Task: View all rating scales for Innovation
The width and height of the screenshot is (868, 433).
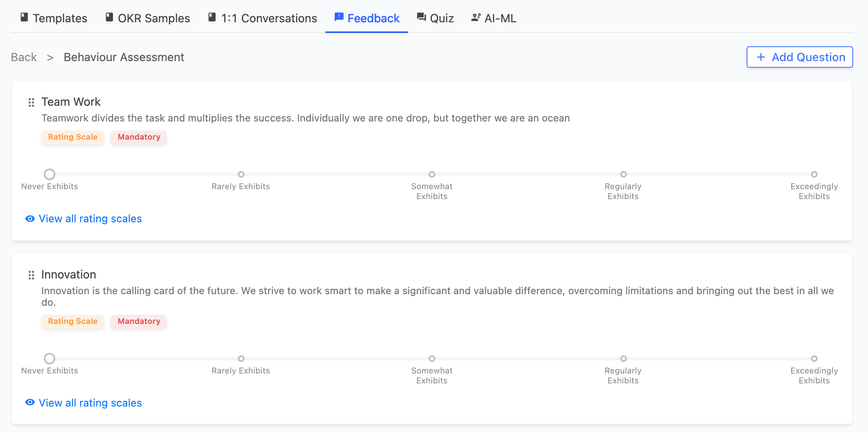Action: pyautogui.click(x=84, y=403)
